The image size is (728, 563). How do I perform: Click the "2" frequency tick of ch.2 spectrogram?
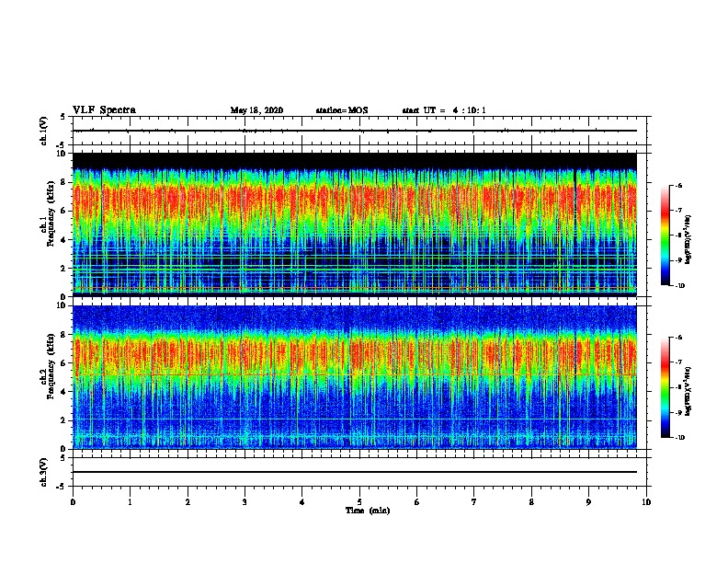(63, 420)
